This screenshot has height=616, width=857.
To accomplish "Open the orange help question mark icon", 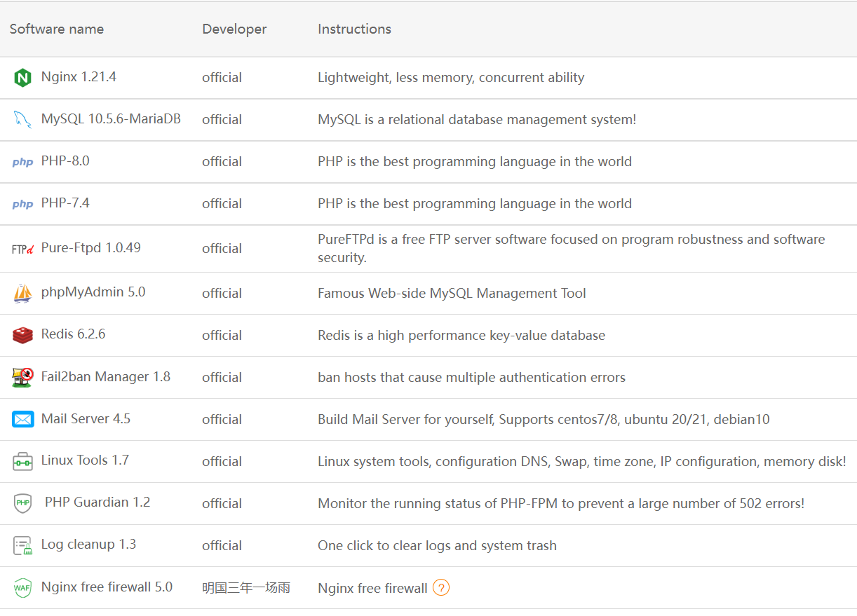I will 440,588.
